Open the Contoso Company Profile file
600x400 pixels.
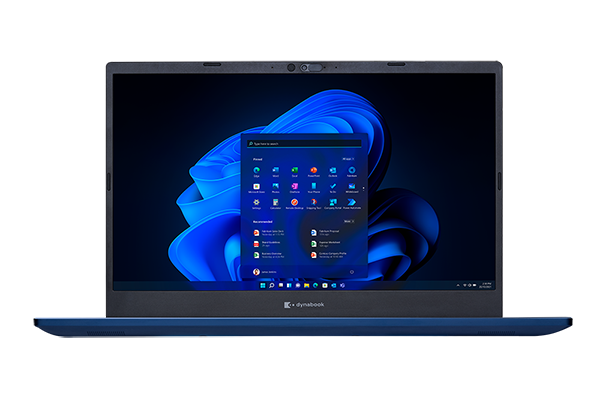(x=329, y=255)
